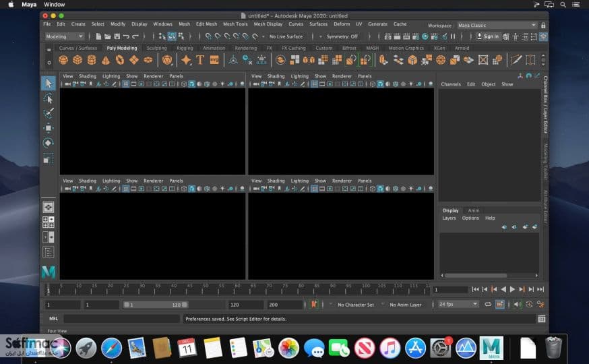Create a polygon cylinder from the shelf
The width and height of the screenshot is (589, 364).
click(x=92, y=60)
